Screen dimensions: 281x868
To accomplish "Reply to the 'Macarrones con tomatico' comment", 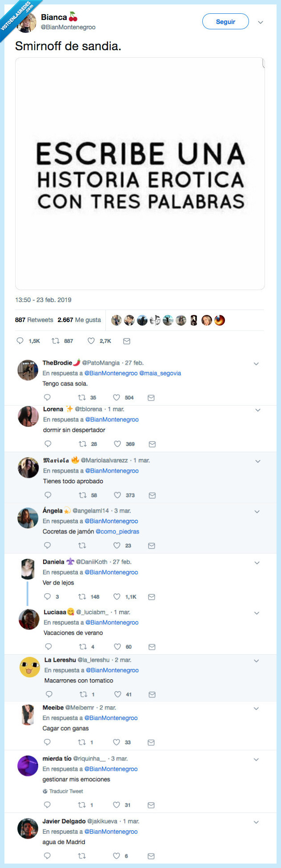I will [49, 694].
